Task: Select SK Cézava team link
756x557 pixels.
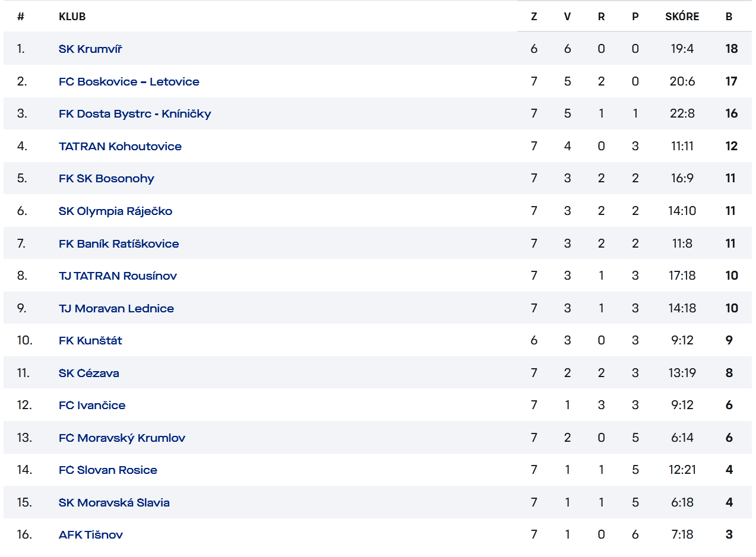Action: 89,373
